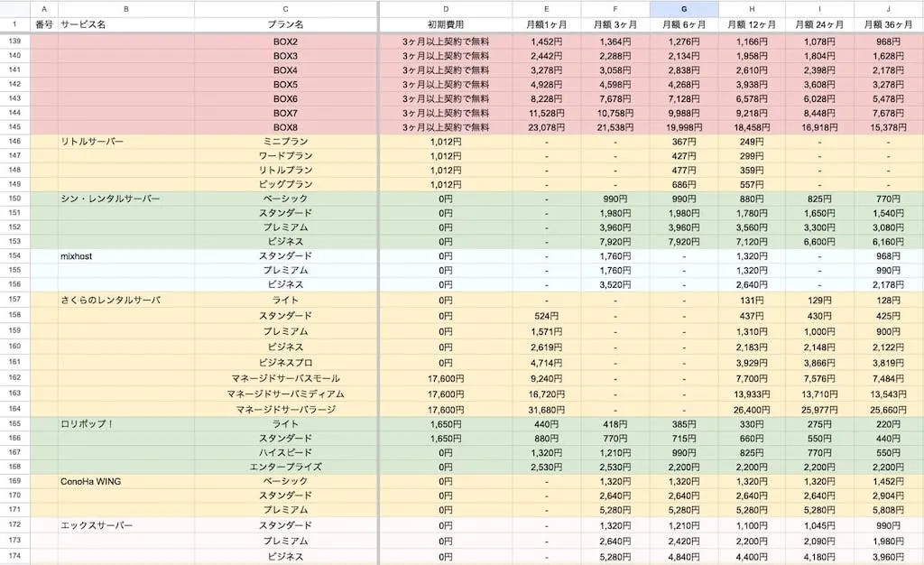Select the '1,045円' cell
The height and width of the screenshot is (565, 924).
[819, 525]
